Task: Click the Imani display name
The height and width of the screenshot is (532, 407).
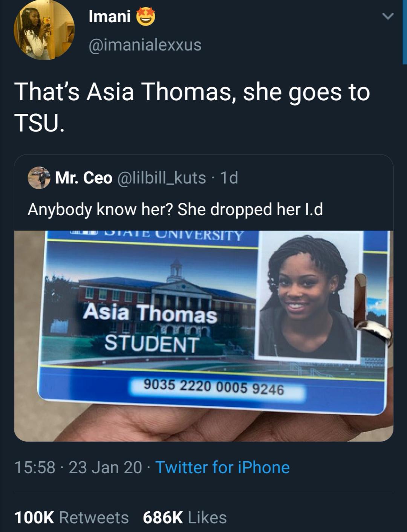Action: [x=110, y=16]
